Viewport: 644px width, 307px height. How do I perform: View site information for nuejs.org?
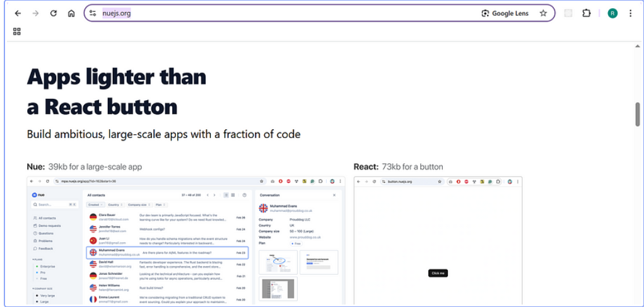[x=93, y=13]
